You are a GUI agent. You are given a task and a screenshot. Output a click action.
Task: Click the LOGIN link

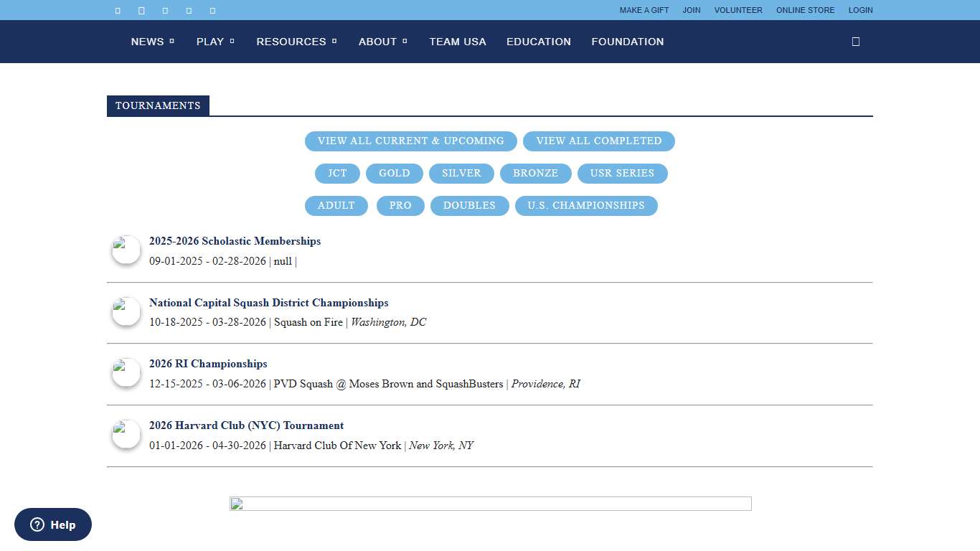(860, 10)
